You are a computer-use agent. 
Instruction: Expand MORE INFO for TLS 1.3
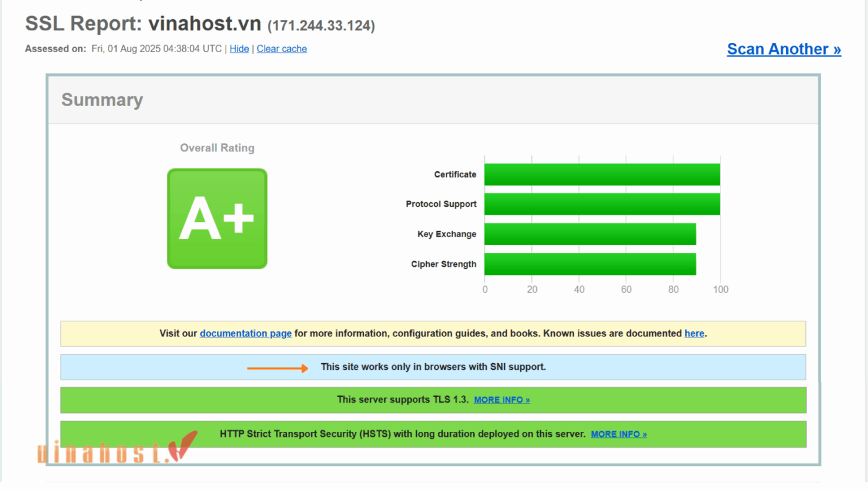(x=502, y=400)
